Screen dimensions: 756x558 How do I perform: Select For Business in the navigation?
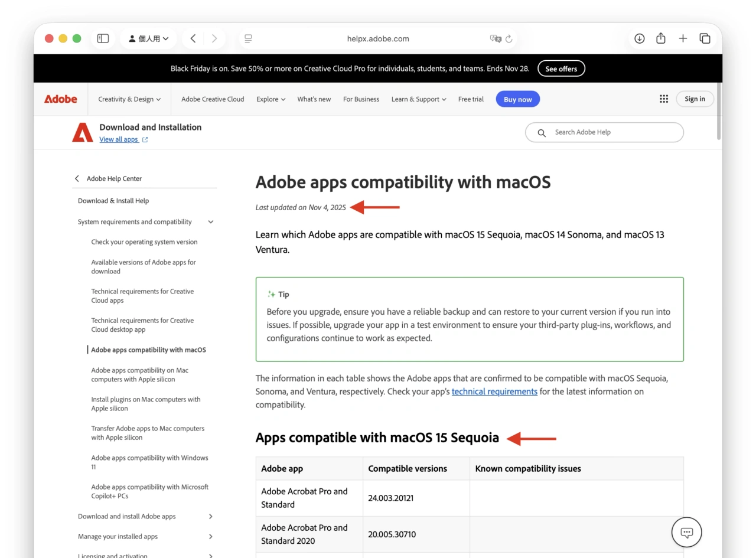[361, 99]
